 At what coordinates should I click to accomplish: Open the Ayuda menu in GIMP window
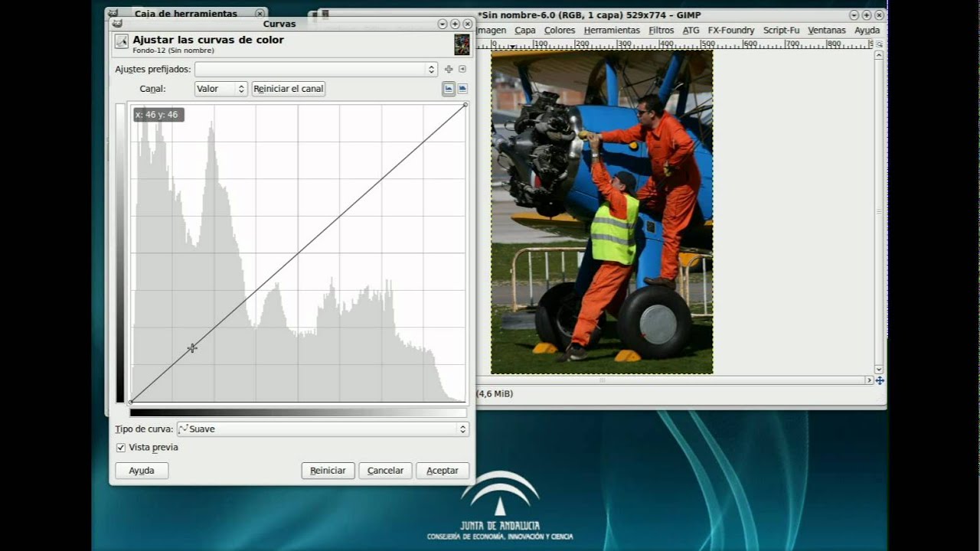[867, 31]
